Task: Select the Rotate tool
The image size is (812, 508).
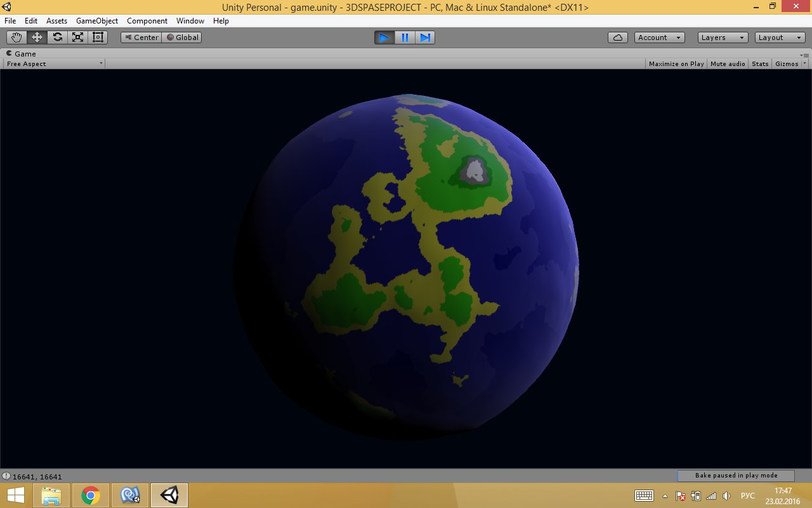Action: [x=57, y=37]
